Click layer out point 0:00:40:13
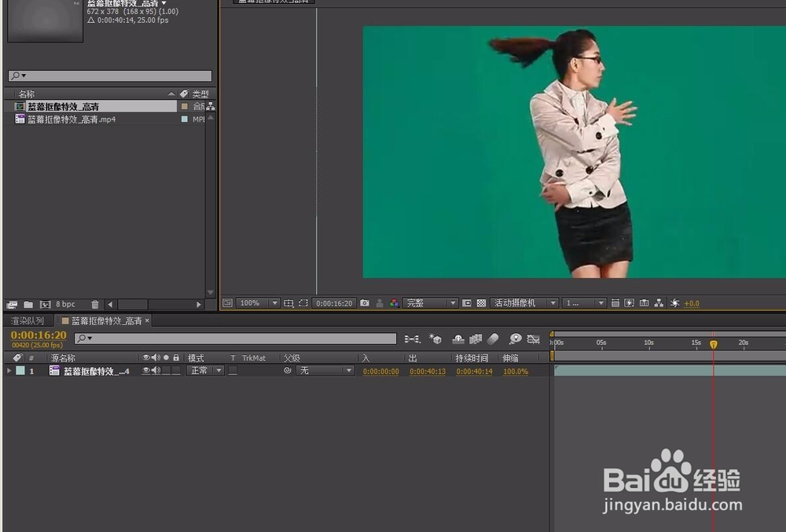The image size is (786, 532). pyautogui.click(x=428, y=372)
